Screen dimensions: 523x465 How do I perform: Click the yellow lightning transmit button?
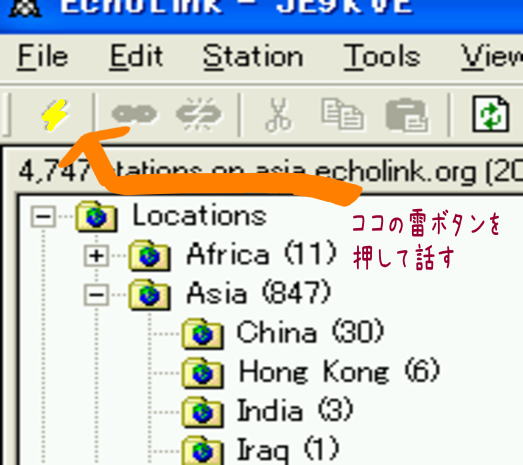click(55, 114)
